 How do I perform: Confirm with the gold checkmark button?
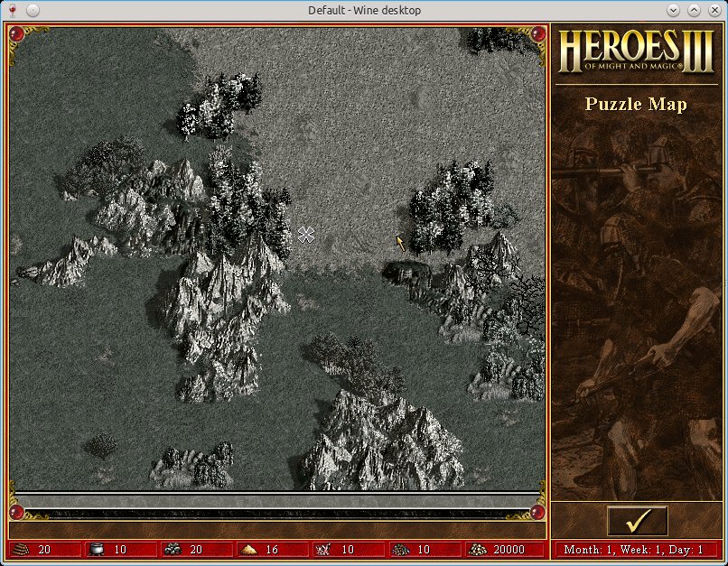[x=637, y=521]
